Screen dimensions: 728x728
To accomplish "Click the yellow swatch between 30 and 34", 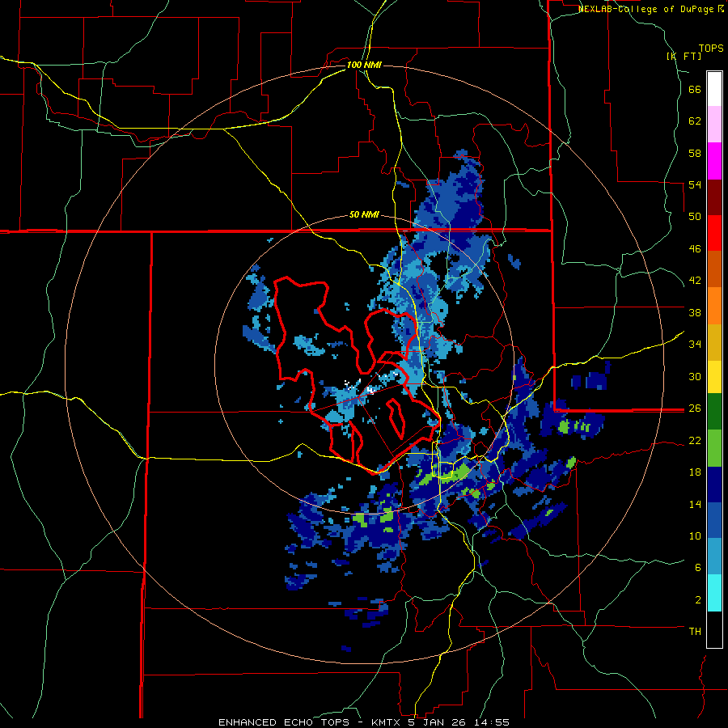I will click(714, 377).
